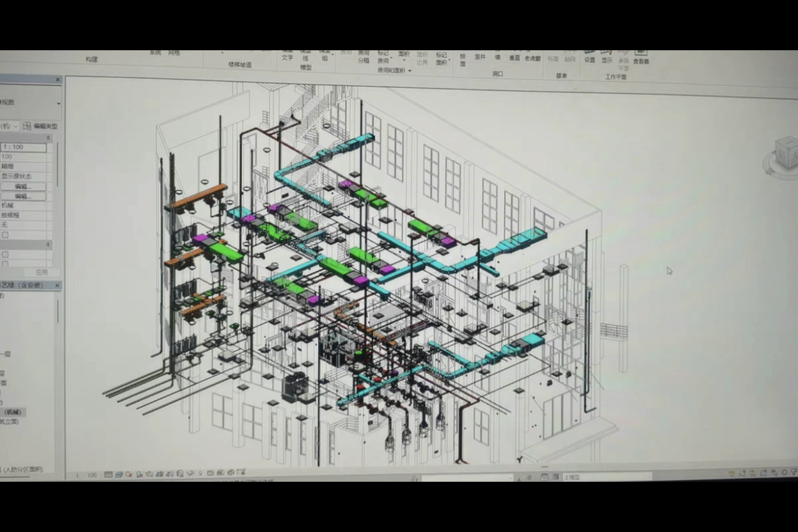
Task: Close the project browser panel
Action: [x=57, y=285]
